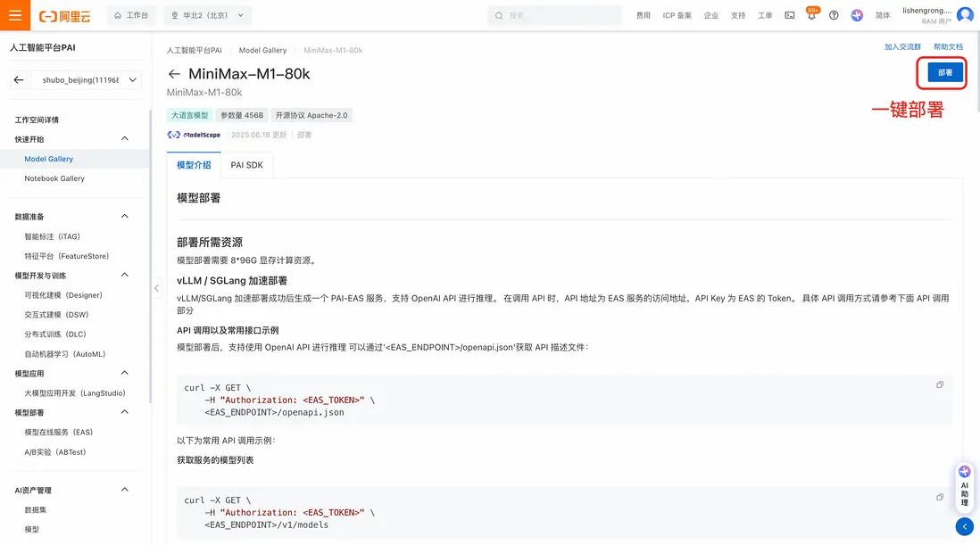
Task: Click the blue 部署 deploy button
Action: pos(945,72)
